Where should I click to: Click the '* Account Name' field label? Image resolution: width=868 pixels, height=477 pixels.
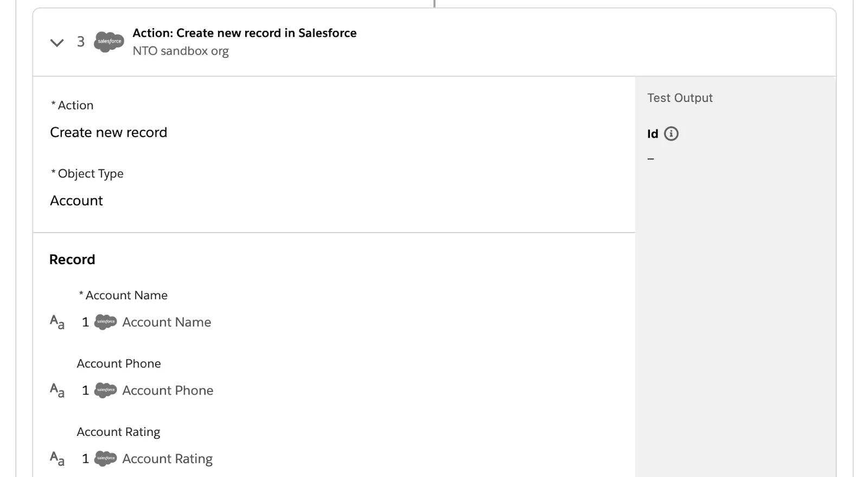(123, 295)
